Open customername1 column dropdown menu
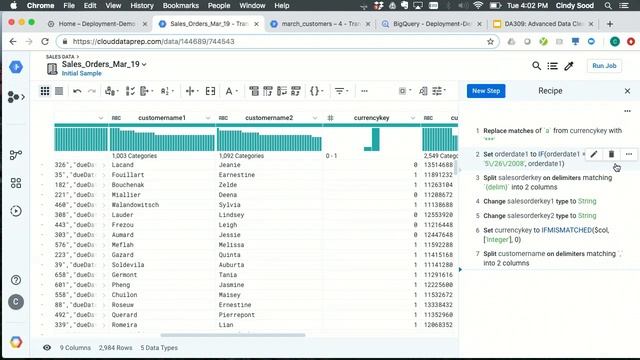This screenshot has height=360, width=640. tap(208, 118)
